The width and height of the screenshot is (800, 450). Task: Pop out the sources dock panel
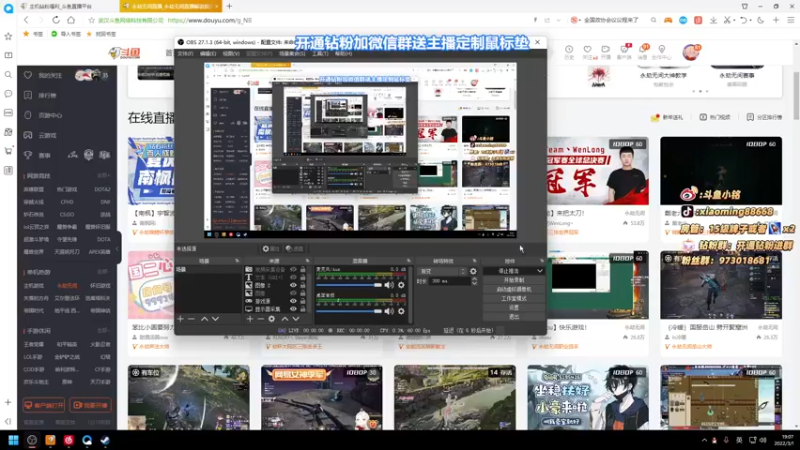point(307,261)
